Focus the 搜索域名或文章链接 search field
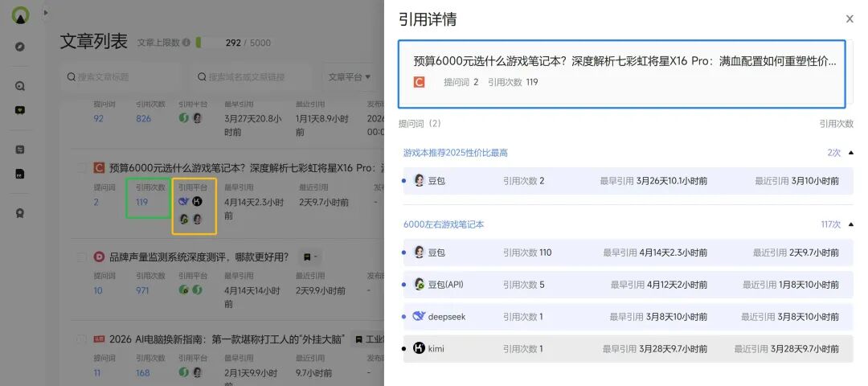868x386 pixels. [x=253, y=77]
